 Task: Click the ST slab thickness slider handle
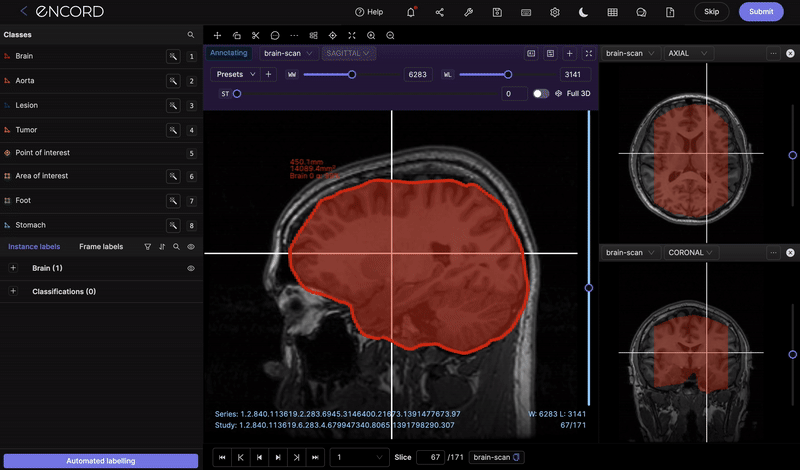point(237,94)
